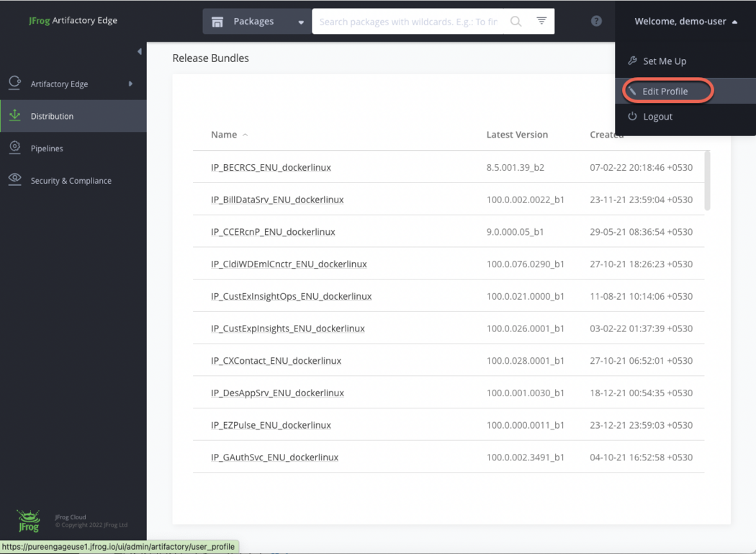This screenshot has width=756, height=554.
Task: Click created date 23-12-21 23:59:03 +0530
Action: tap(642, 425)
